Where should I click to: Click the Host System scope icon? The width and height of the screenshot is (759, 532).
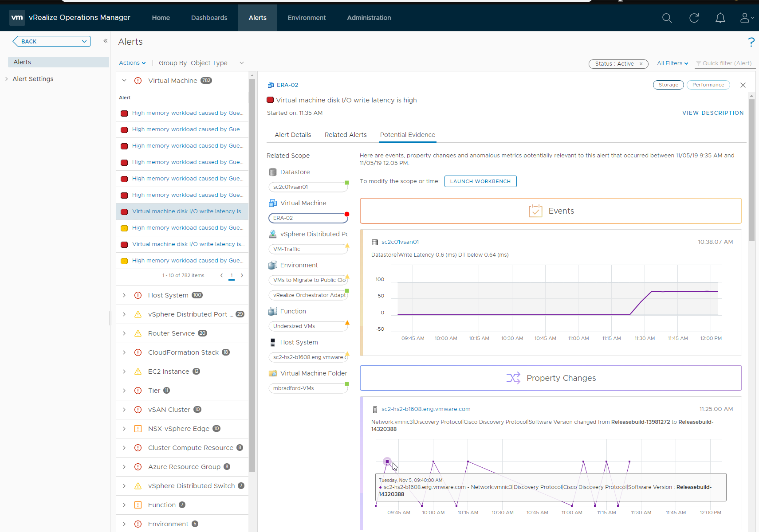273,342
